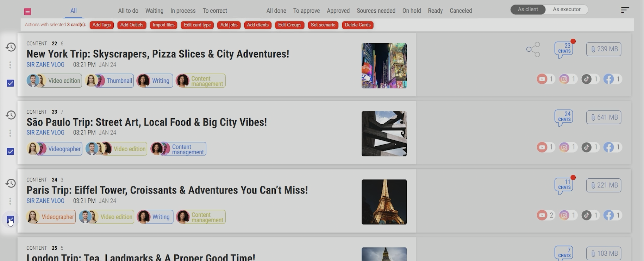Open share icon on New York Trip card

pyautogui.click(x=533, y=50)
